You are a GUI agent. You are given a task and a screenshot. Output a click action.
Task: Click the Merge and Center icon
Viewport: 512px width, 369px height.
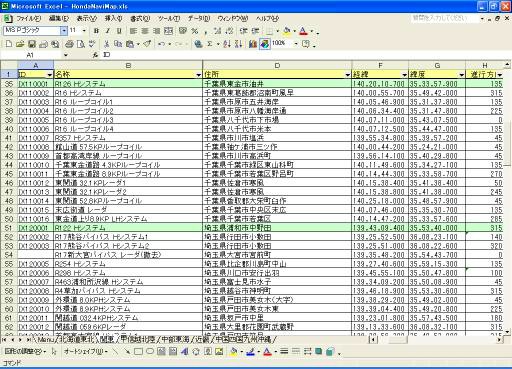(x=169, y=31)
